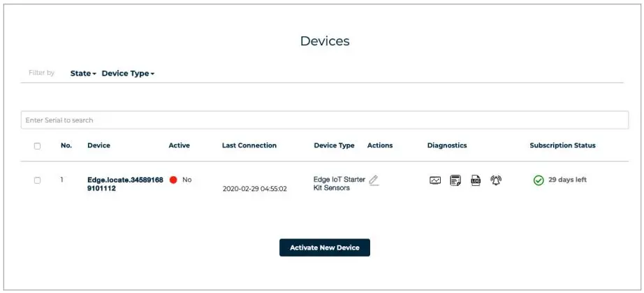Focus the Enter Serial to search field
The height and width of the screenshot is (293, 644).
pos(324,120)
